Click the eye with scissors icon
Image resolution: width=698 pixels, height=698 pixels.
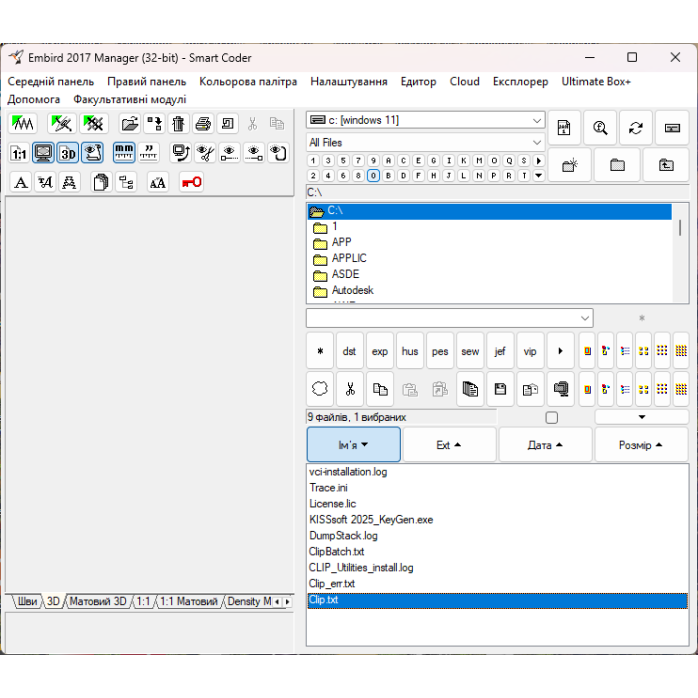point(205,153)
